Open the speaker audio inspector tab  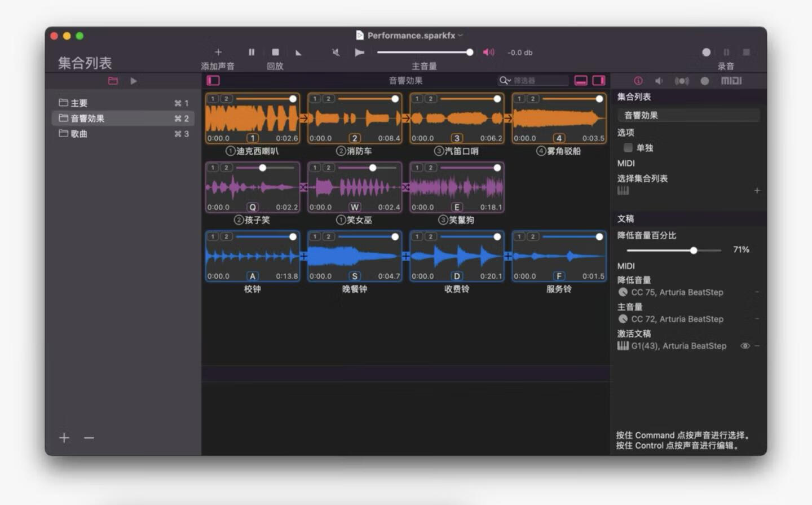point(659,81)
